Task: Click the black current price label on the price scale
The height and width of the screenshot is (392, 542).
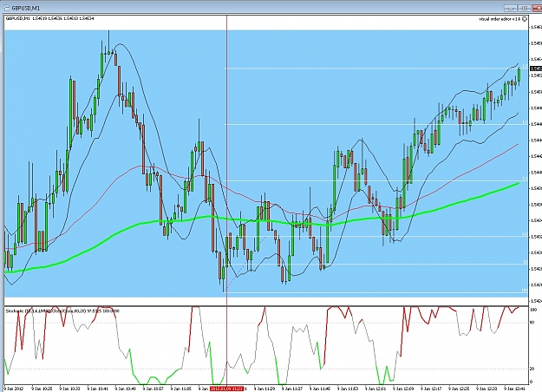Action: point(536,69)
